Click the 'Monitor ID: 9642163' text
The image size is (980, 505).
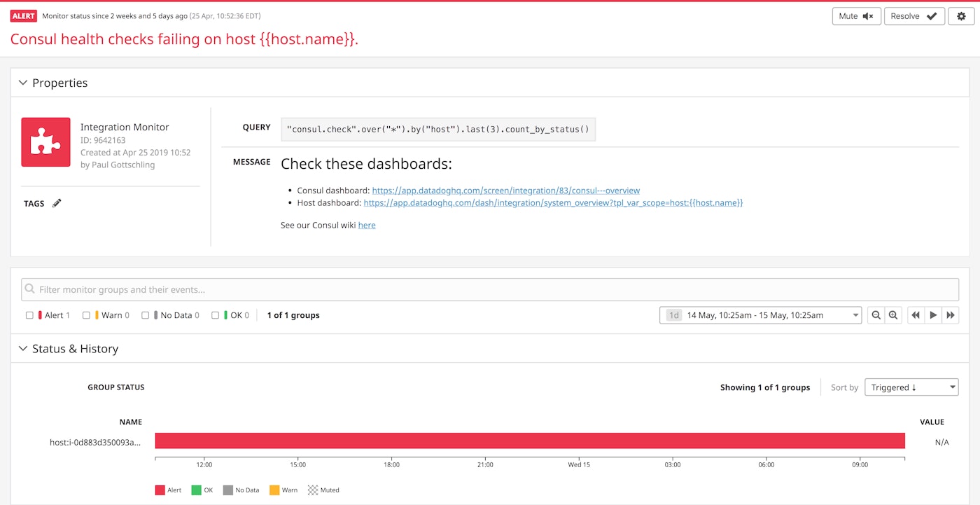coord(103,140)
